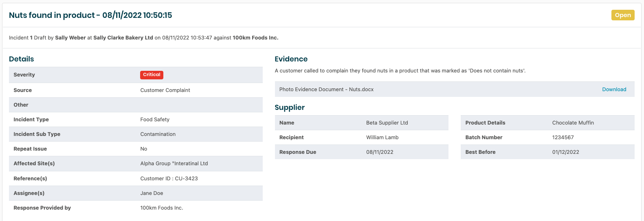
Task: Click 100km Foods Inc. in the incident summary line
Action: [x=255, y=38]
